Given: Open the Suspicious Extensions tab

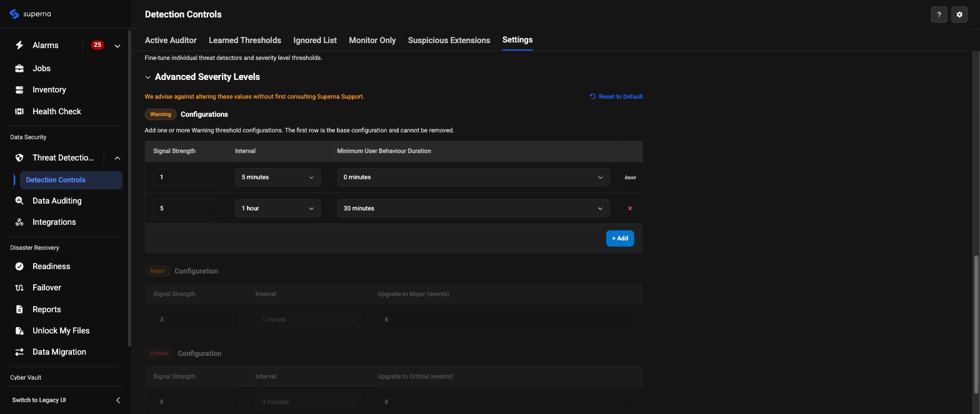Looking at the screenshot, I should click(x=449, y=40).
